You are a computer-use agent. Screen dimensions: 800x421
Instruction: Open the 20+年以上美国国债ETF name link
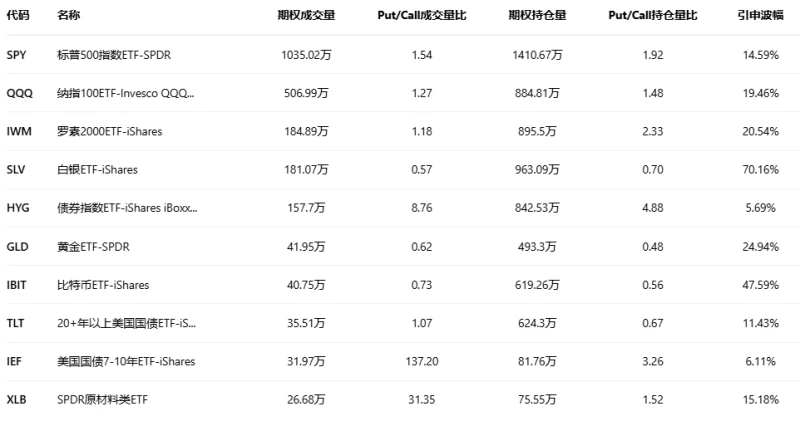coord(127,323)
